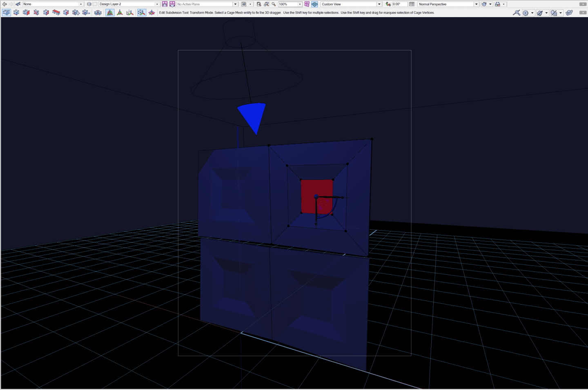Open the Classes icon beside None
Image resolution: width=588 pixels, height=390 pixels.
pyautogui.click(x=18, y=4)
